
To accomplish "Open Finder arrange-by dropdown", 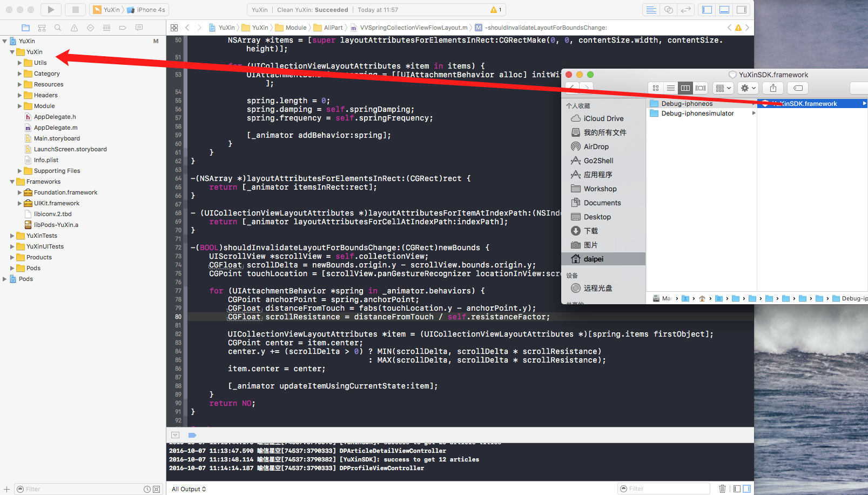I will click(x=723, y=88).
